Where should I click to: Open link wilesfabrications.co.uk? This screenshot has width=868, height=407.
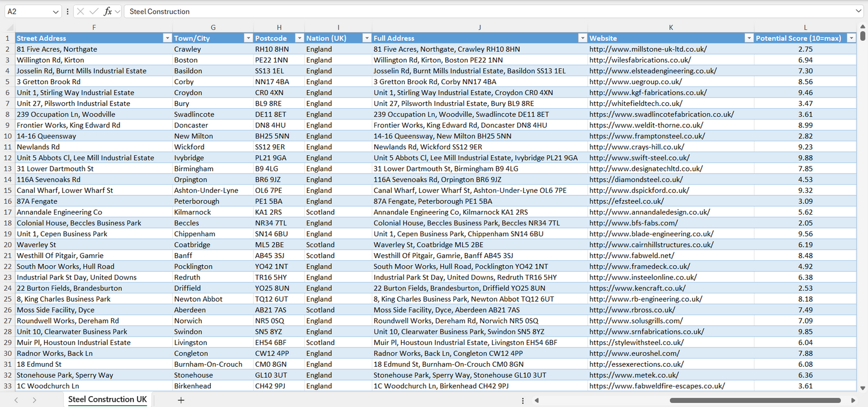pyautogui.click(x=640, y=60)
